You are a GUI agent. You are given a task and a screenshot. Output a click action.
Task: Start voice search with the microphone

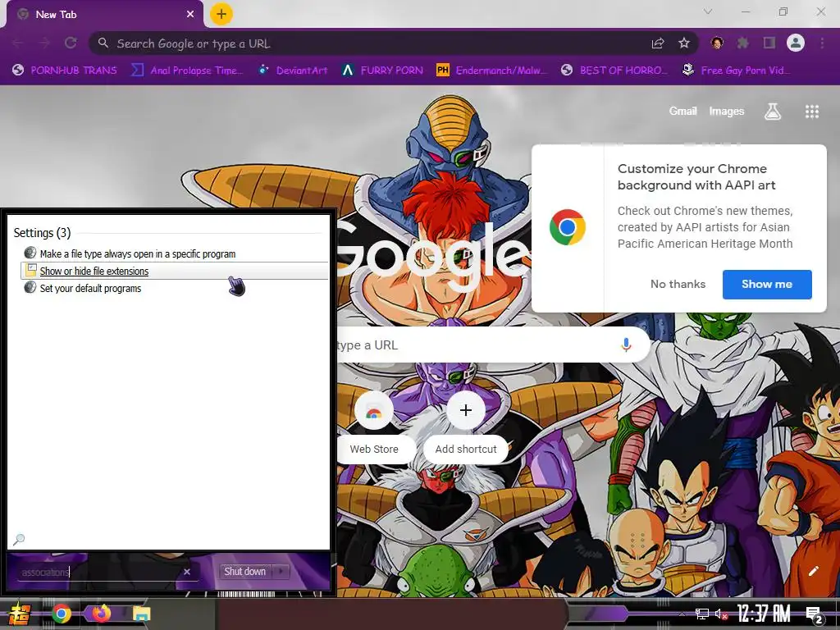click(x=626, y=345)
